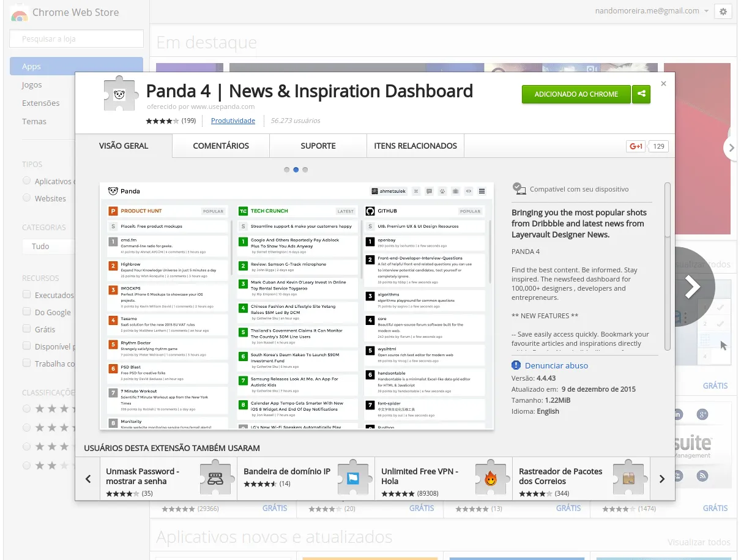Select the Websites type radio button
Screen dimensions: 741x560
[x=26, y=198]
